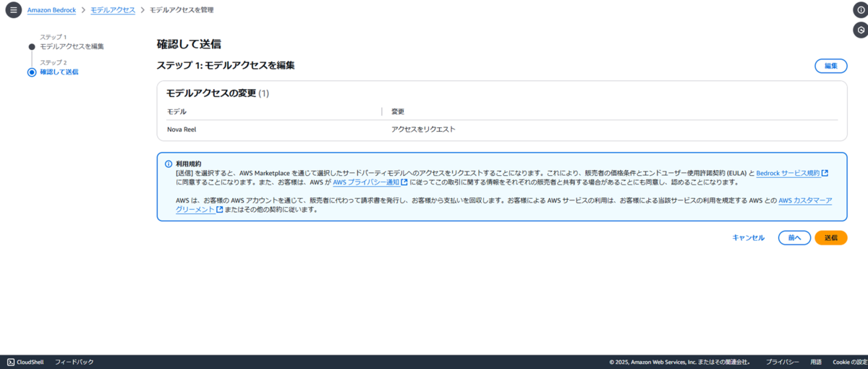This screenshot has width=868, height=369.
Task: Open プライバシー footer link
Action: coord(783,362)
